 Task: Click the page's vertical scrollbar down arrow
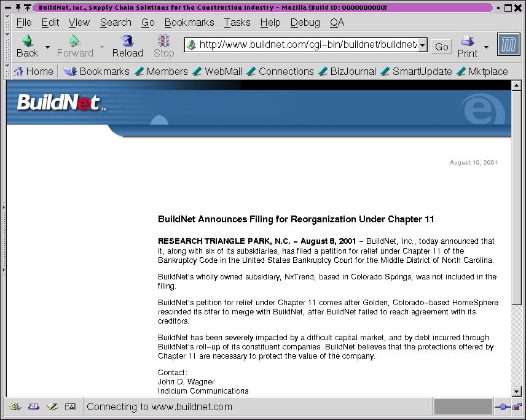(x=516, y=391)
